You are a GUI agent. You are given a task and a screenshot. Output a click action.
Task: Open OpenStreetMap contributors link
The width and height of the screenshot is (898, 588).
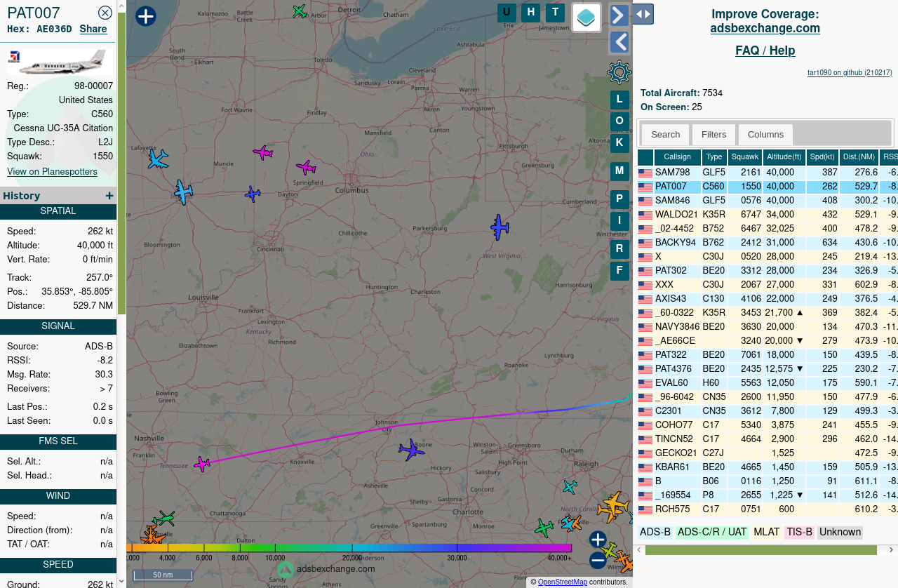click(562, 582)
